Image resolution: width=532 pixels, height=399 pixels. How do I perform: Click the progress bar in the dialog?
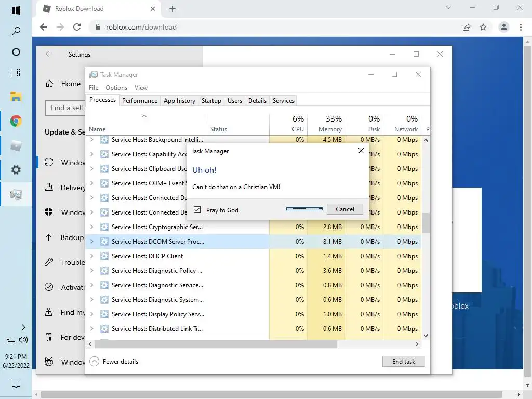coord(304,209)
